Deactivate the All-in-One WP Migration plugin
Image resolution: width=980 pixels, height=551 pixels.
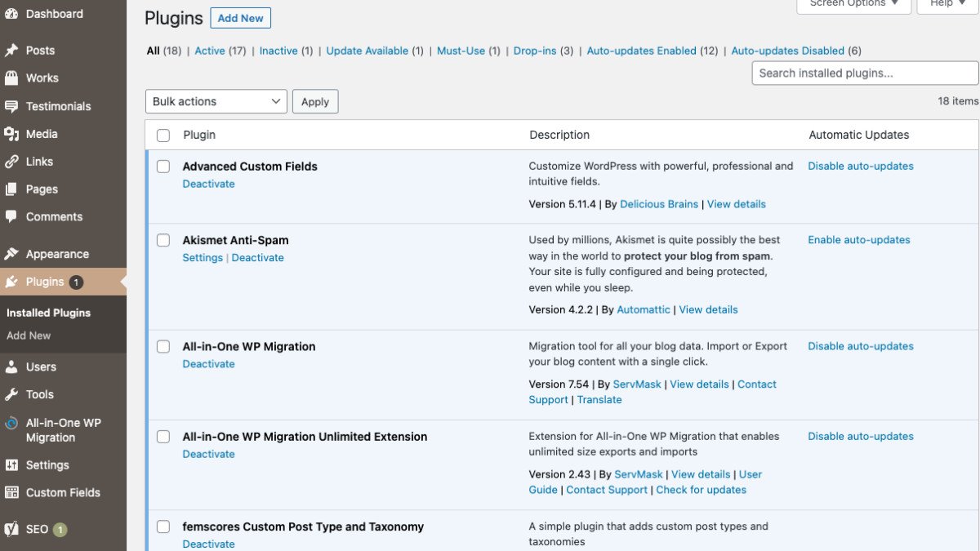(208, 363)
